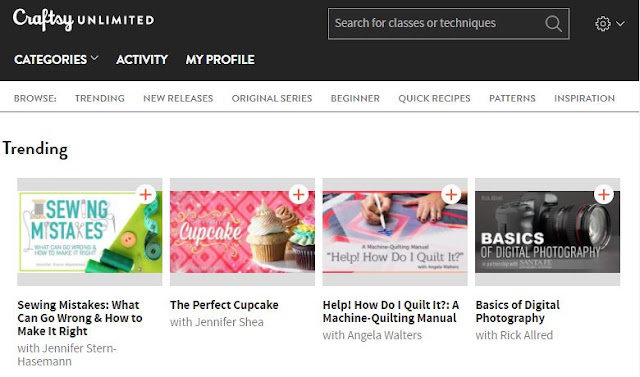Add Basics of Digital Photography with plus icon
This screenshot has width=640, height=377.
(x=604, y=195)
